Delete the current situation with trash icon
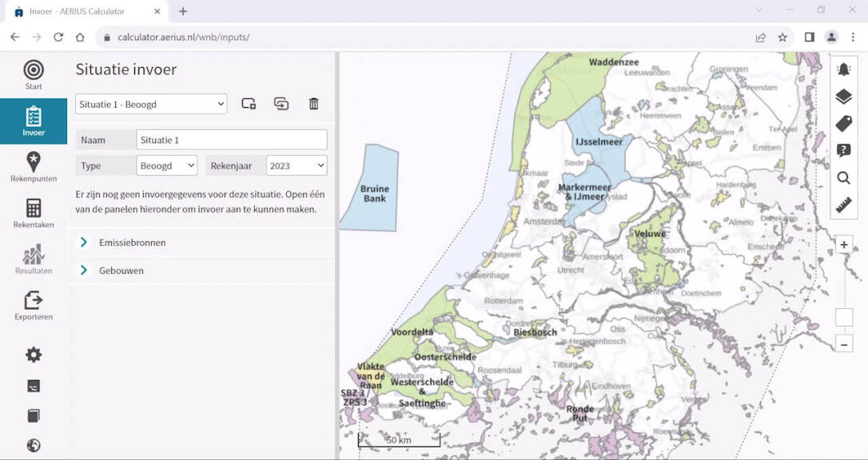868x460 pixels. click(x=313, y=104)
